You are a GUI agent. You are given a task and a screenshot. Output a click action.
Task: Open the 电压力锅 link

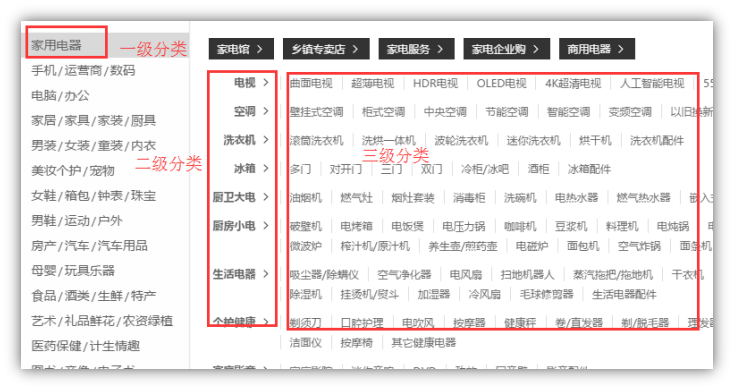(464, 226)
